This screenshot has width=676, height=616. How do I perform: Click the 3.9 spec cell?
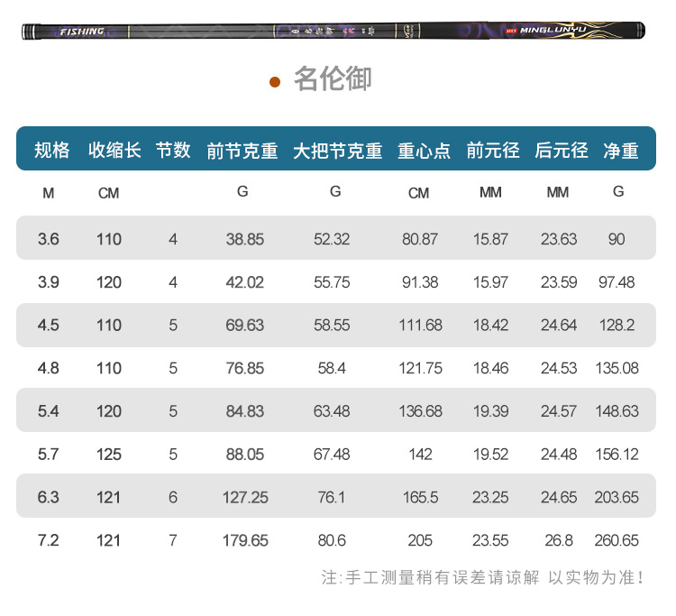[x=49, y=282]
